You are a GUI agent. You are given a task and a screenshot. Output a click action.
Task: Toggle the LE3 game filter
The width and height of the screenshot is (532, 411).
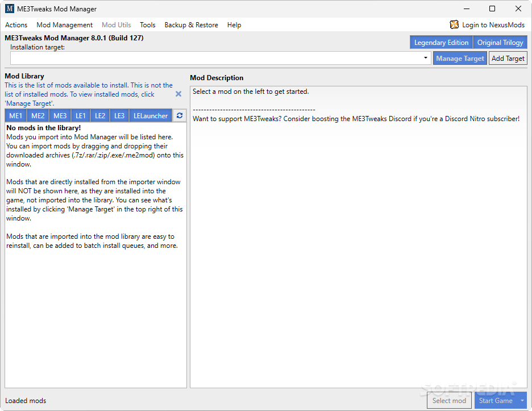(119, 116)
